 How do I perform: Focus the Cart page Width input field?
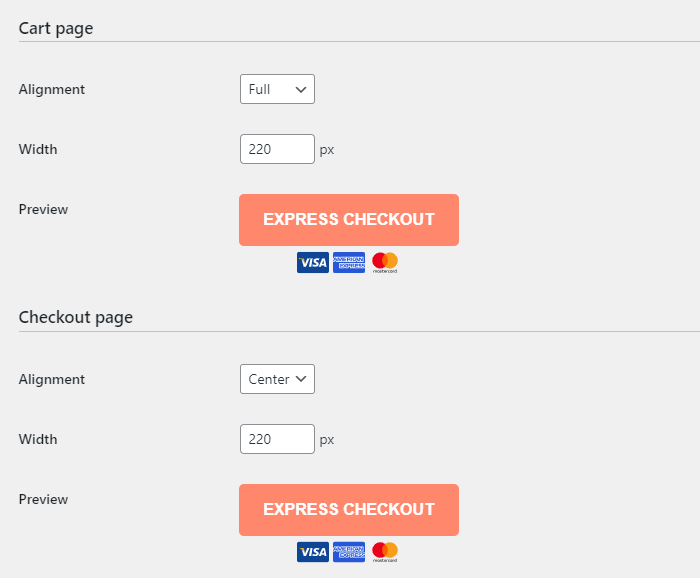(x=277, y=149)
